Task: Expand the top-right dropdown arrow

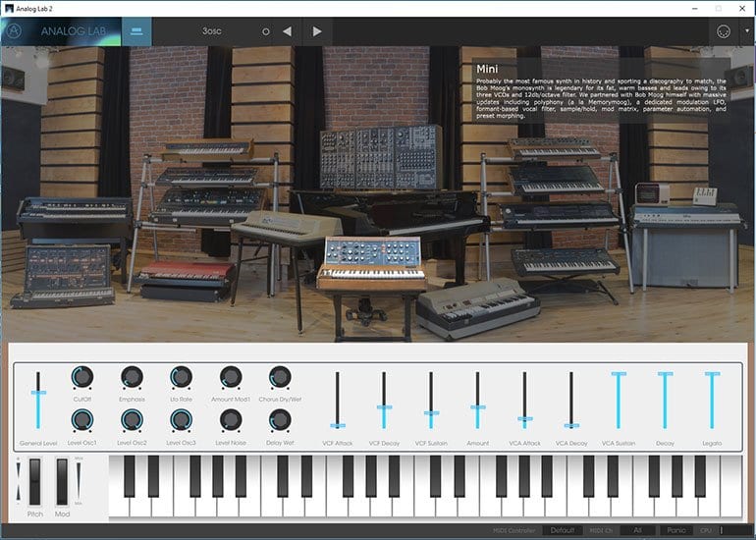Action: pos(746,31)
